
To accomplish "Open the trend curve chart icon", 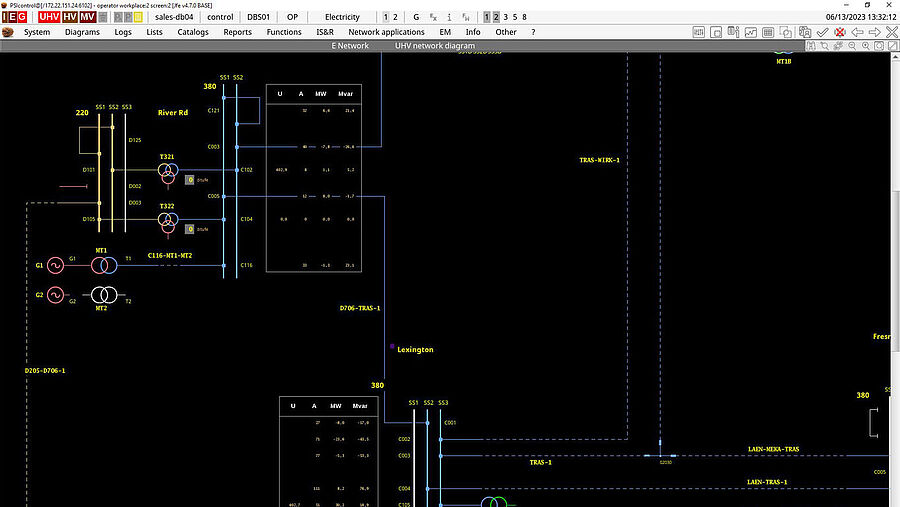I will [751, 32].
